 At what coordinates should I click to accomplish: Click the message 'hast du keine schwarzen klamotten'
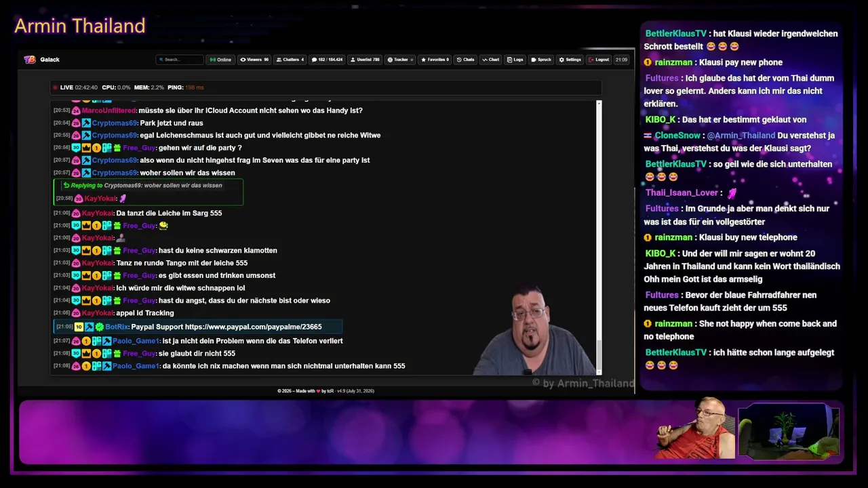[218, 251]
